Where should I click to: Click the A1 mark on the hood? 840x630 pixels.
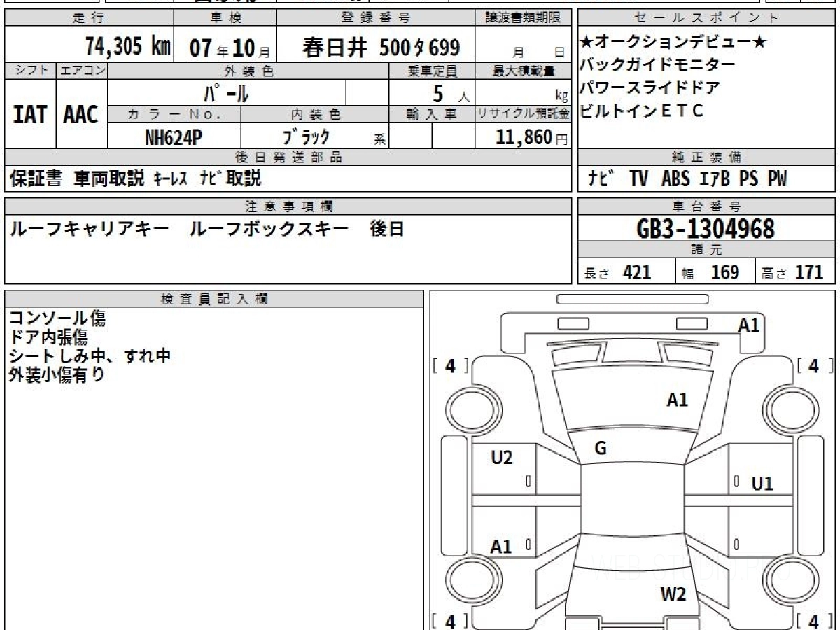[678, 400]
